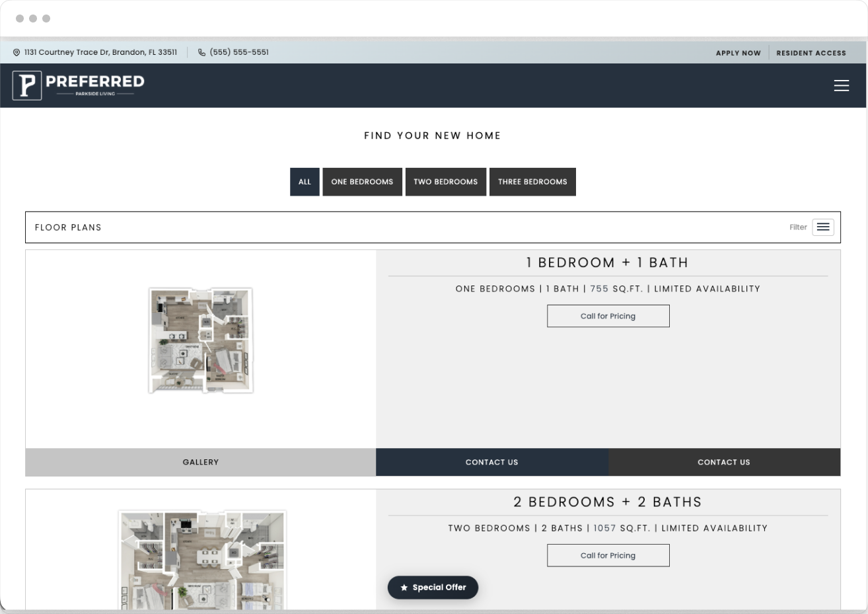The width and height of the screenshot is (868, 614).
Task: Click the 2 BEDROOMS + 2 BATHS heading
Action: click(608, 502)
